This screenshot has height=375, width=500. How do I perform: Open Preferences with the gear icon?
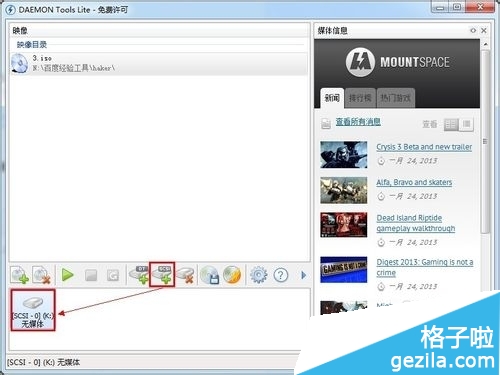point(258,275)
